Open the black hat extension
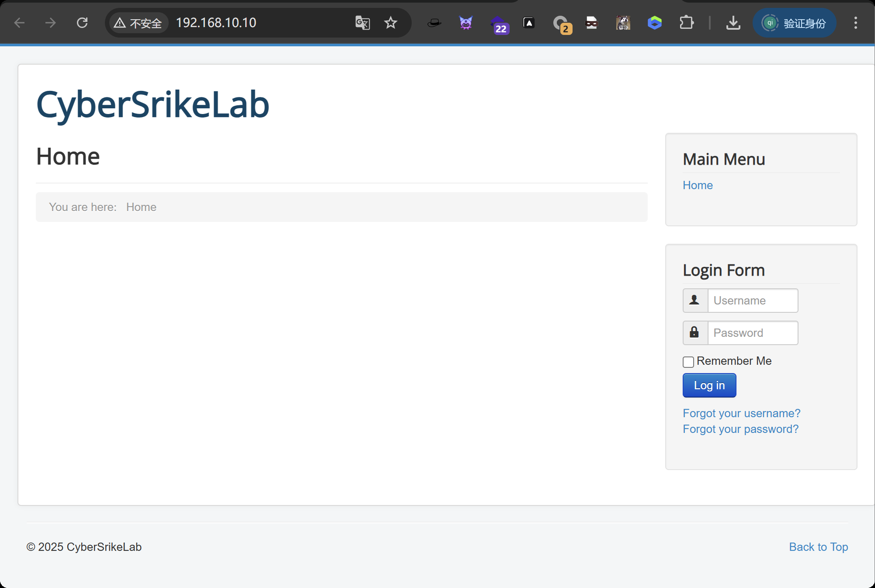This screenshot has width=875, height=588. point(434,23)
